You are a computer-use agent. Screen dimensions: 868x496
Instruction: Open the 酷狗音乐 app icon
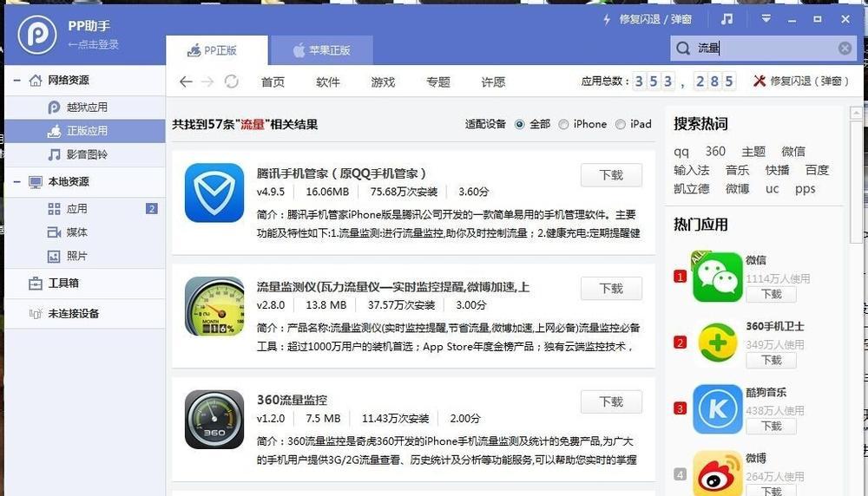(x=718, y=409)
